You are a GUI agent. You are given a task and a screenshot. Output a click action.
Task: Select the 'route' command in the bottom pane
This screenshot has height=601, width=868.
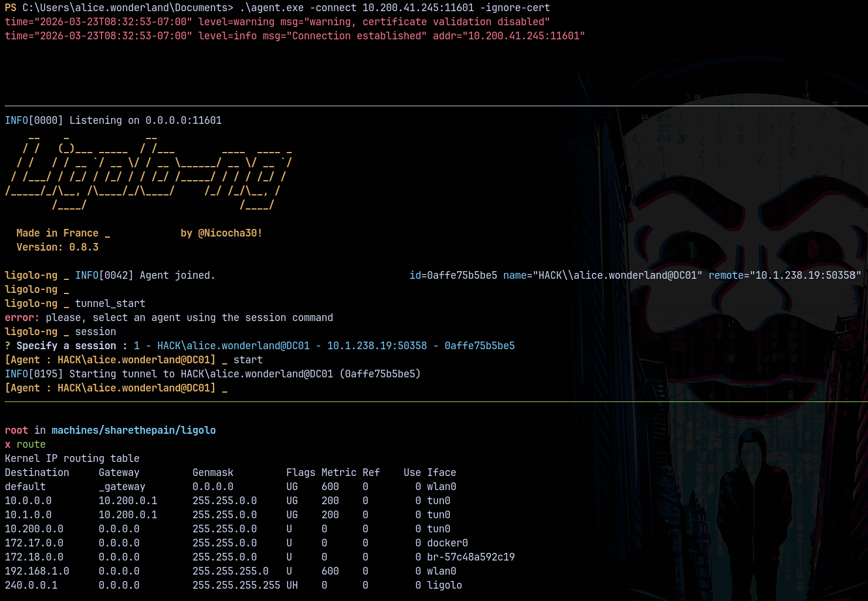pyautogui.click(x=30, y=444)
